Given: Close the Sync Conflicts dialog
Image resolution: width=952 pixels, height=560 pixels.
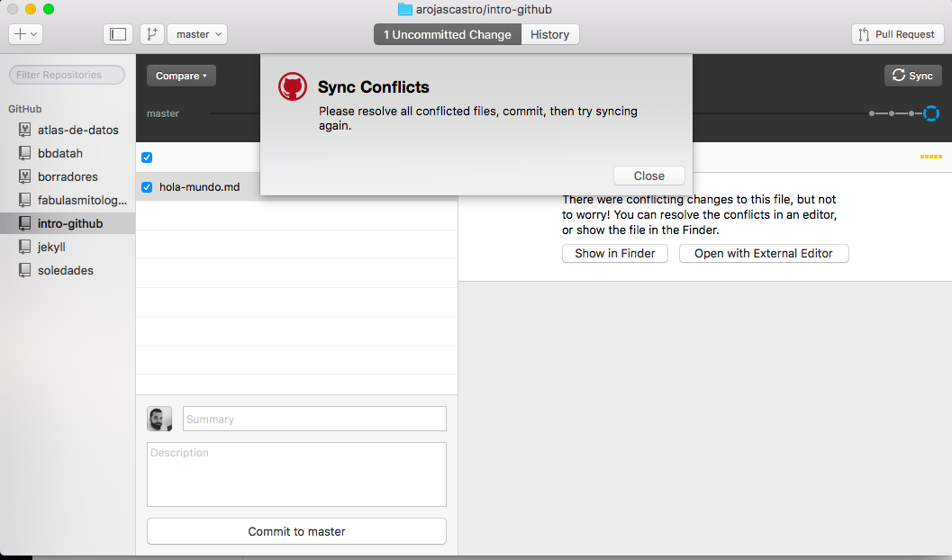Looking at the screenshot, I should pos(648,176).
